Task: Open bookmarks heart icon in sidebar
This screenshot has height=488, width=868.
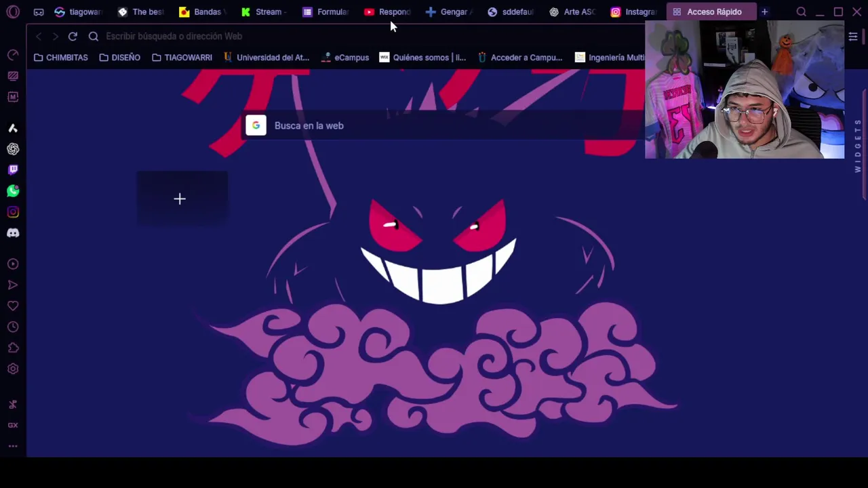Action: tap(13, 306)
